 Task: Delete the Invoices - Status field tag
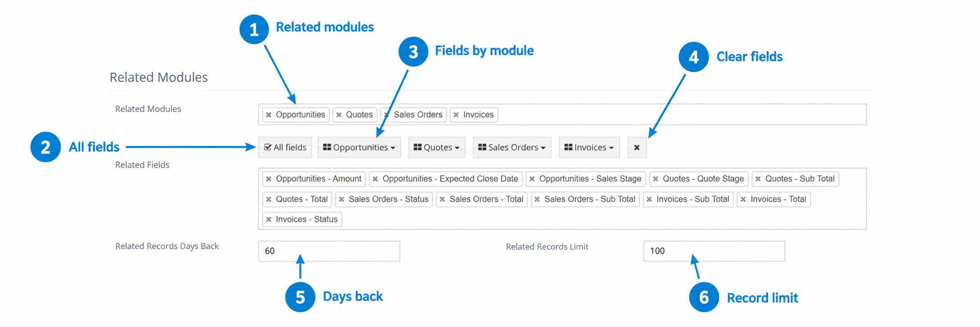268,220
